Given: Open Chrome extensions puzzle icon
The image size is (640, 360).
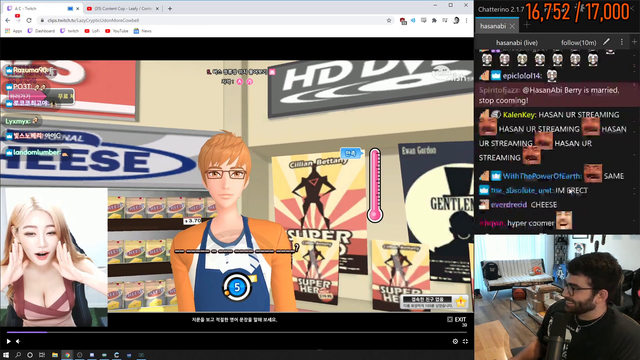Looking at the screenshot, I should [434, 20].
